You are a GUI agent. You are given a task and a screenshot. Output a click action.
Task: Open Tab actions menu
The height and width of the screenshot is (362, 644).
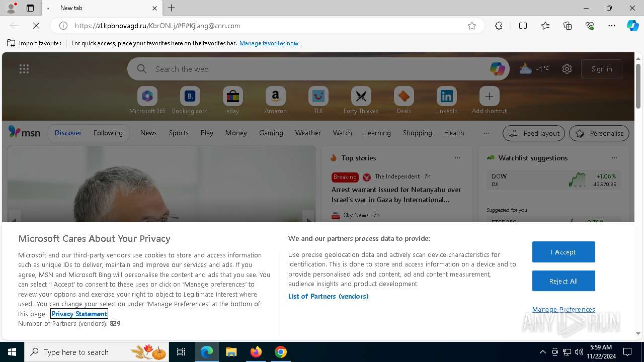(30, 8)
